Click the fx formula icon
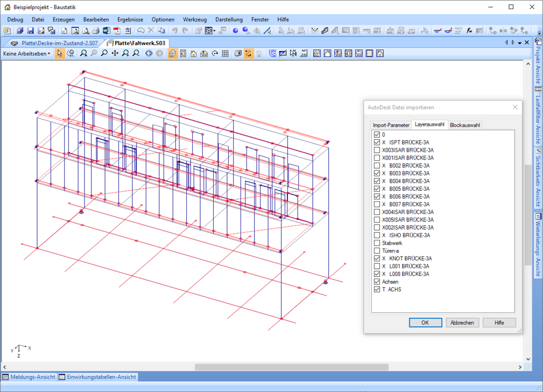543x392 pixels. click(469, 31)
